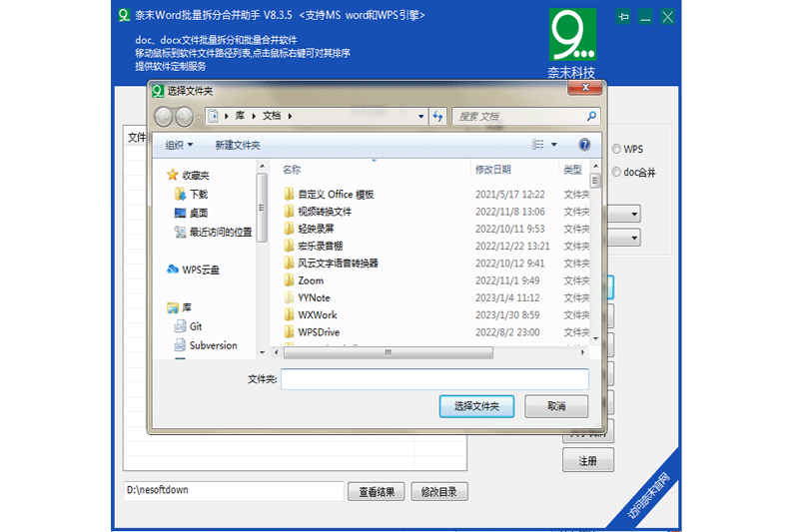Expand the arrow after 文档 breadcrumb

click(290, 116)
